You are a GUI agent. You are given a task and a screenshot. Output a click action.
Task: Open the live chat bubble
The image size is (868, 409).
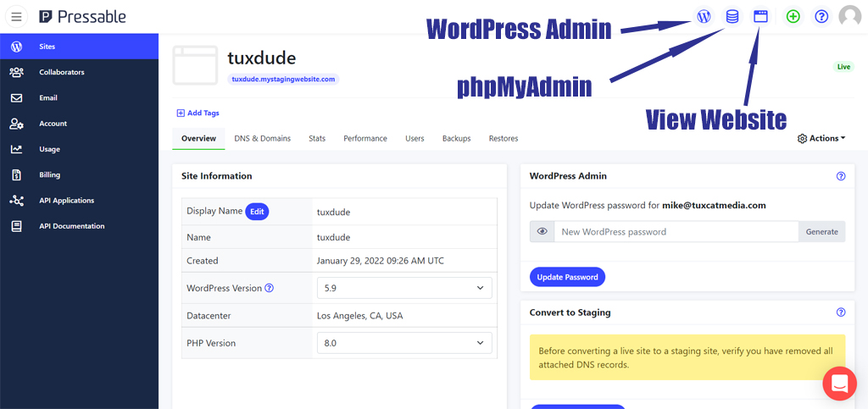point(840,384)
